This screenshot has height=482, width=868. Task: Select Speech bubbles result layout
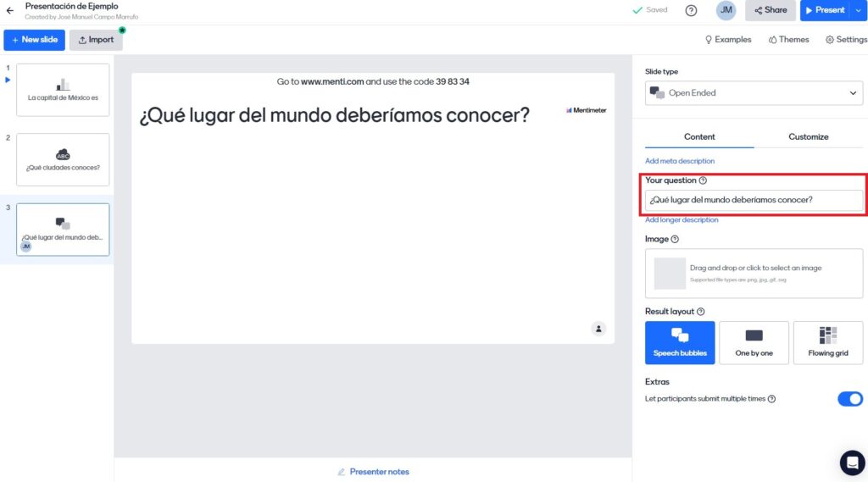tap(680, 342)
